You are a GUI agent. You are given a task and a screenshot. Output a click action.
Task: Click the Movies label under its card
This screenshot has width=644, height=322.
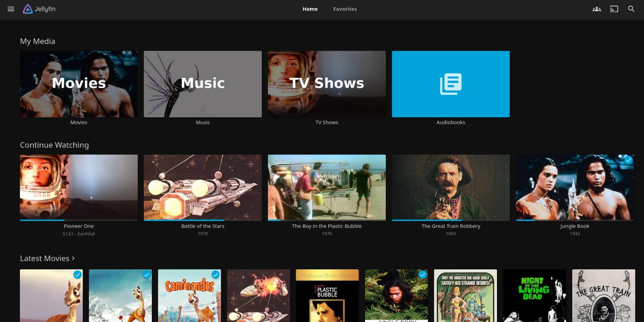(x=79, y=122)
